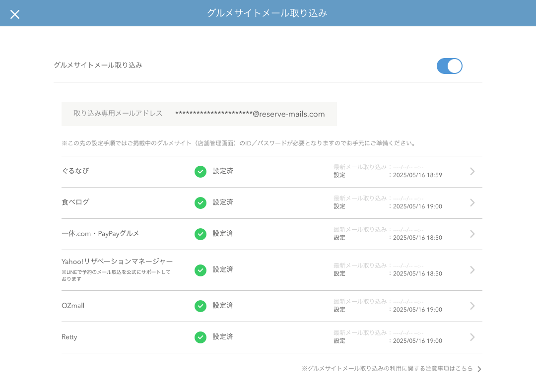The width and height of the screenshot is (536, 392).
Task: Open the 食べログ detail chevron
Action: 472,202
